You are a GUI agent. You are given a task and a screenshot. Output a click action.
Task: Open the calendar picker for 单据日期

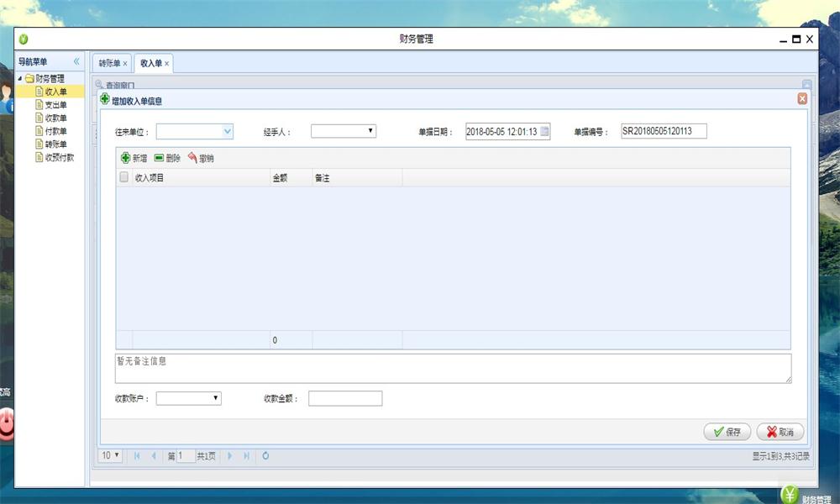[544, 131]
